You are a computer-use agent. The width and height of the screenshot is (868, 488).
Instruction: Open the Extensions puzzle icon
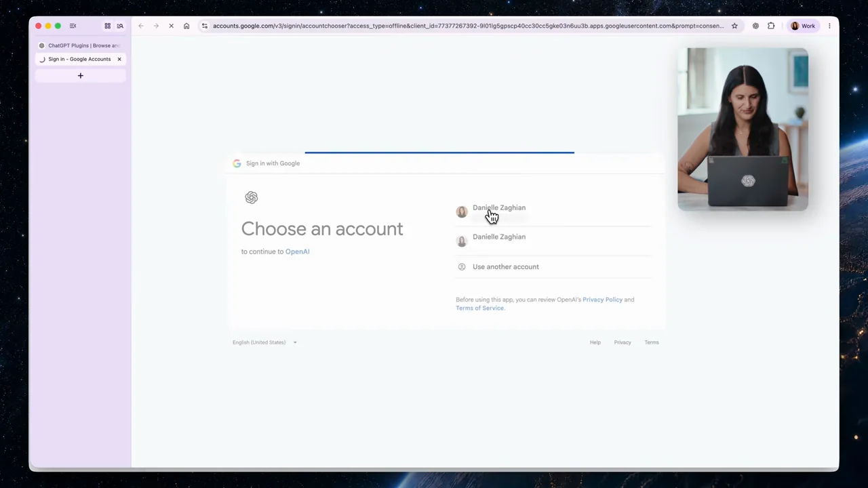tap(771, 26)
